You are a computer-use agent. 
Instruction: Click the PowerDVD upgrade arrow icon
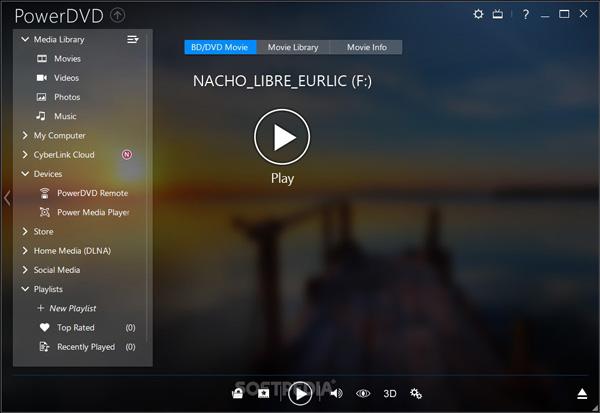pyautogui.click(x=117, y=15)
